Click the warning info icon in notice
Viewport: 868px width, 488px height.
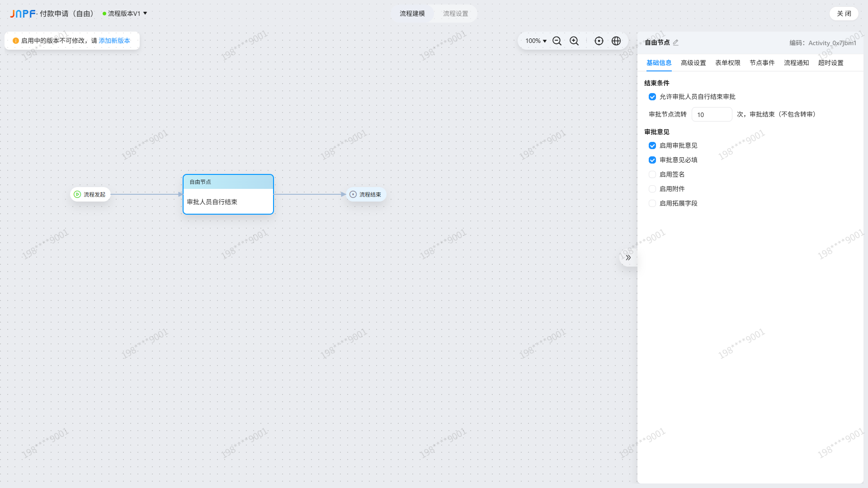[x=16, y=41]
